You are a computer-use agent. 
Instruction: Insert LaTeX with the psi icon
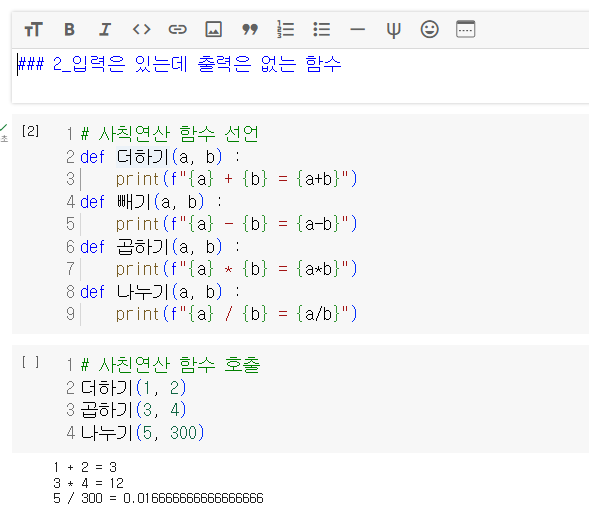tap(393, 30)
